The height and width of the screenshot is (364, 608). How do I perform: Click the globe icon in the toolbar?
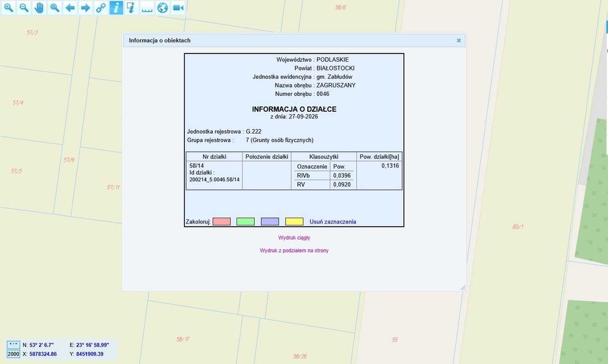coord(162,8)
